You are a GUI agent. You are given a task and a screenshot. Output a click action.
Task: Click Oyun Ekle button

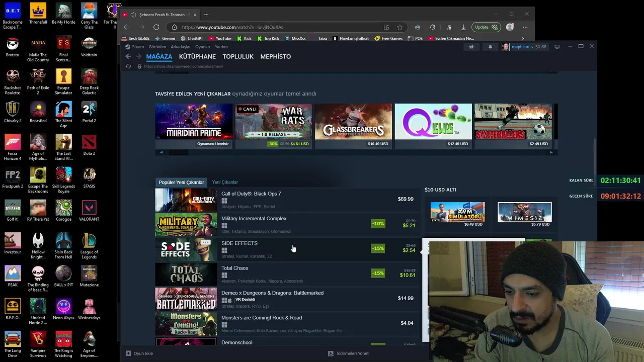139,353
